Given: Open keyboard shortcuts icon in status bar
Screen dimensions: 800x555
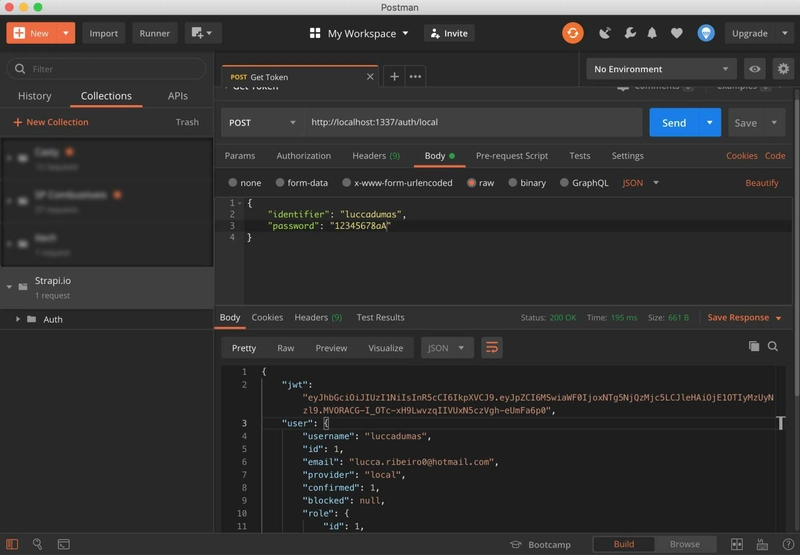Looking at the screenshot, I should [x=762, y=544].
